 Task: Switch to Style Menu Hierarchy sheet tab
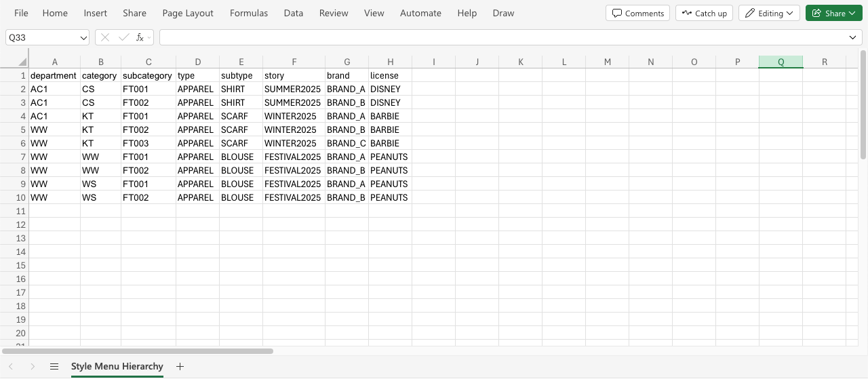pyautogui.click(x=117, y=366)
